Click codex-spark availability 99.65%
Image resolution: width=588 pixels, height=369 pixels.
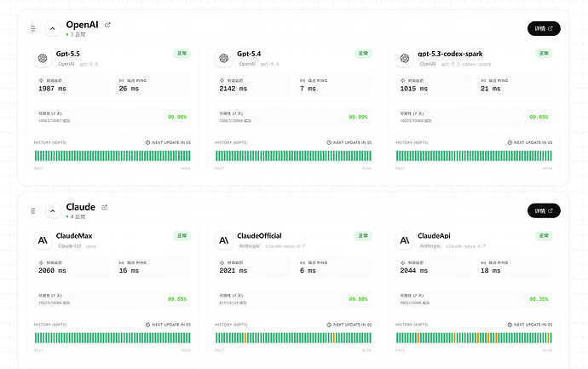point(539,117)
